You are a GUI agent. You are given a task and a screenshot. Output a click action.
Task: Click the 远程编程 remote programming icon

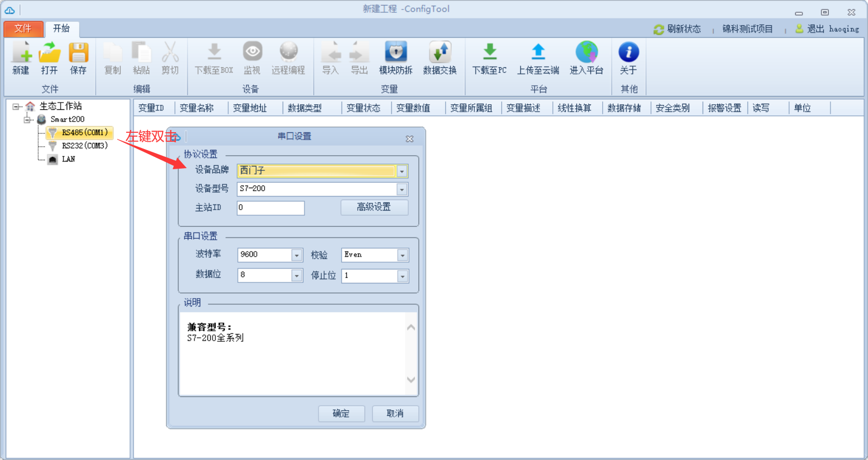coord(288,52)
